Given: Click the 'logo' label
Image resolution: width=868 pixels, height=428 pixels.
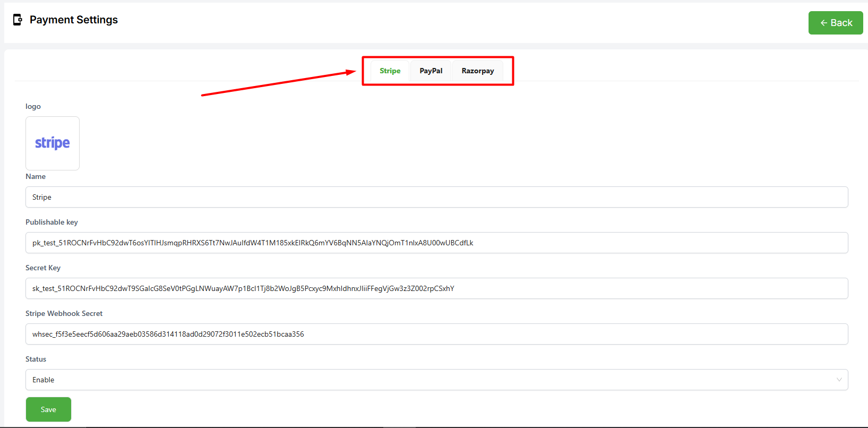Looking at the screenshot, I should click(33, 106).
